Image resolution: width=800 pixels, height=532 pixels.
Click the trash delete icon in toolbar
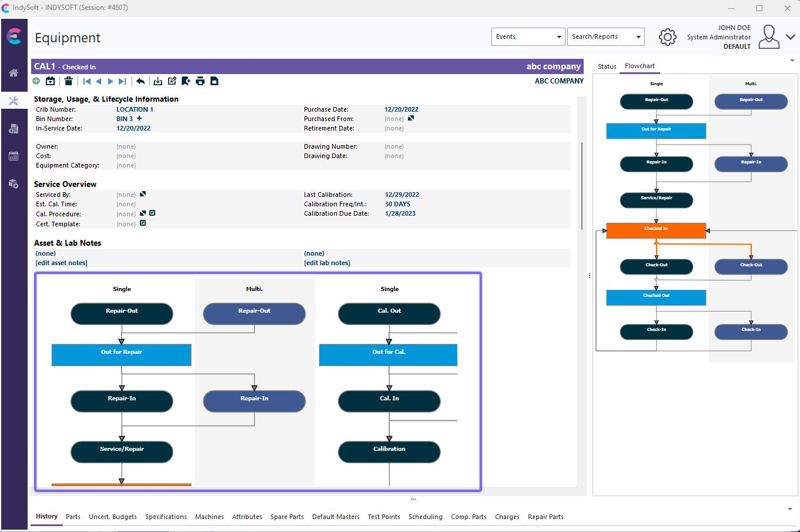[x=69, y=81]
